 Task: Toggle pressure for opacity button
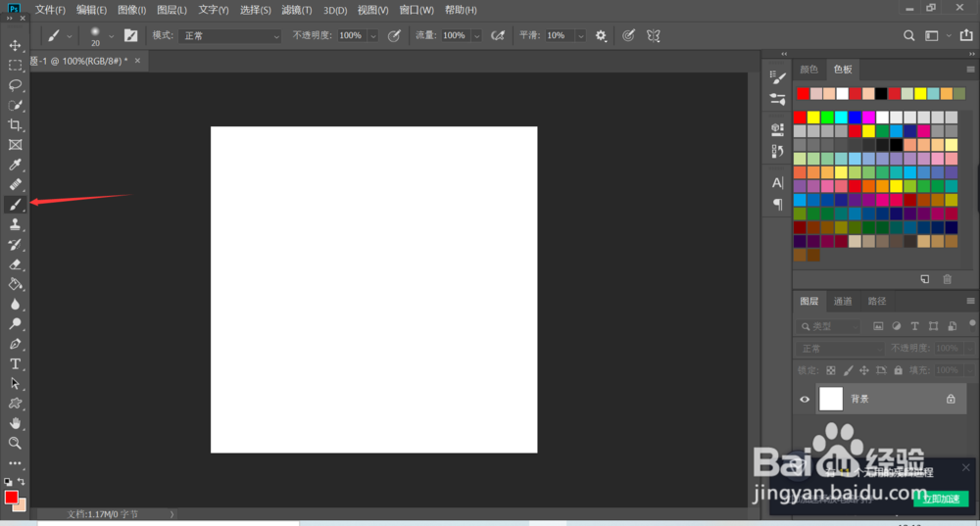tap(394, 35)
